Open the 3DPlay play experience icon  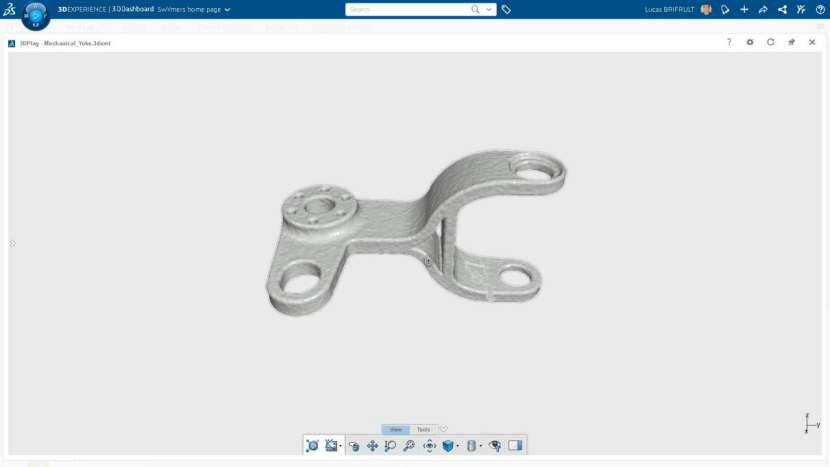[x=312, y=446]
